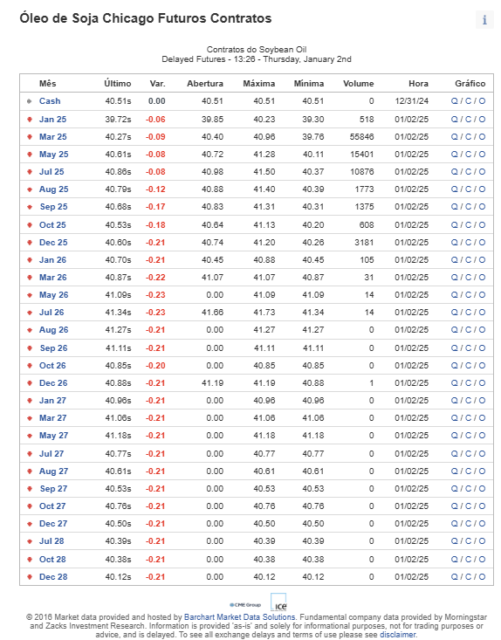Select the Mar 27 contract
The height and width of the screenshot is (640, 501).
coord(53,418)
